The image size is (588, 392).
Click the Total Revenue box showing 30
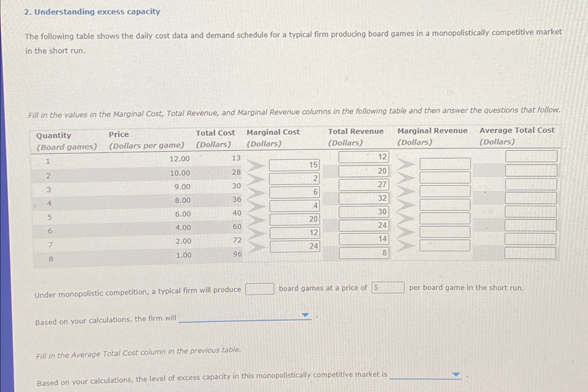364,212
